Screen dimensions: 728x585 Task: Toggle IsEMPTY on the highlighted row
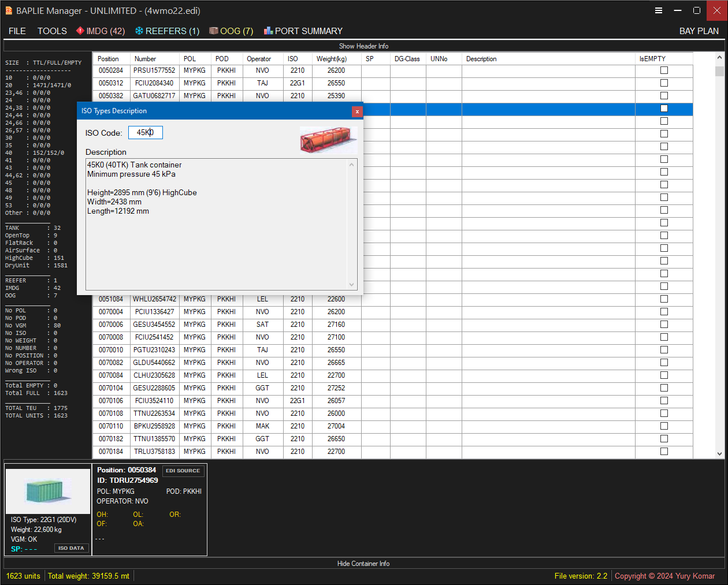click(x=665, y=109)
